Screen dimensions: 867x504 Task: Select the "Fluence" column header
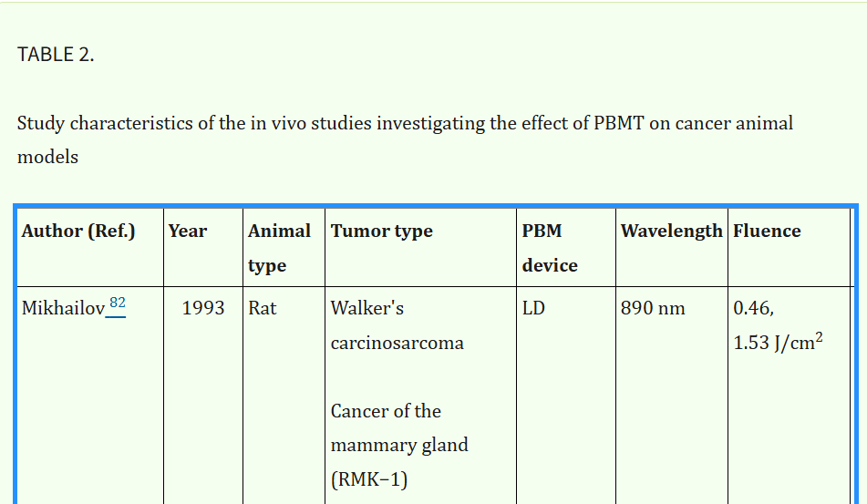[767, 231]
